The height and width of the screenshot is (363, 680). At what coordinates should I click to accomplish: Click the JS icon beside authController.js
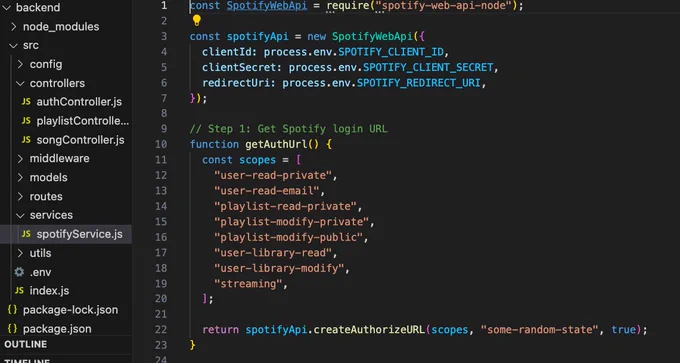tap(26, 102)
